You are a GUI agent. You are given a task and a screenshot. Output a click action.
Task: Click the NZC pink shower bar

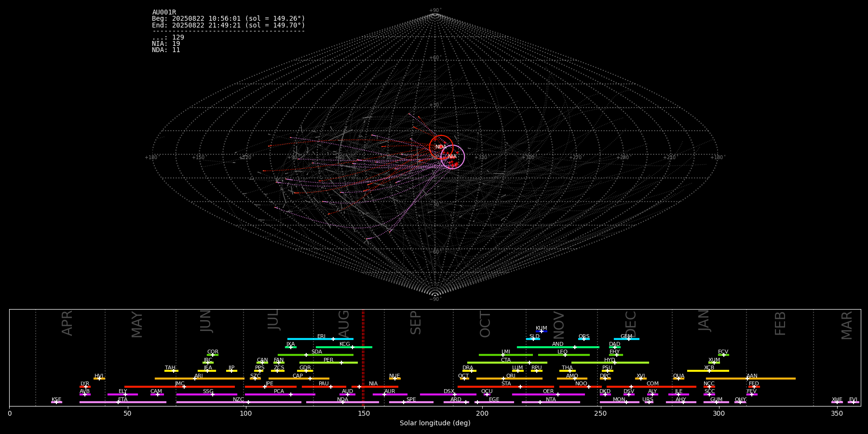(239, 402)
